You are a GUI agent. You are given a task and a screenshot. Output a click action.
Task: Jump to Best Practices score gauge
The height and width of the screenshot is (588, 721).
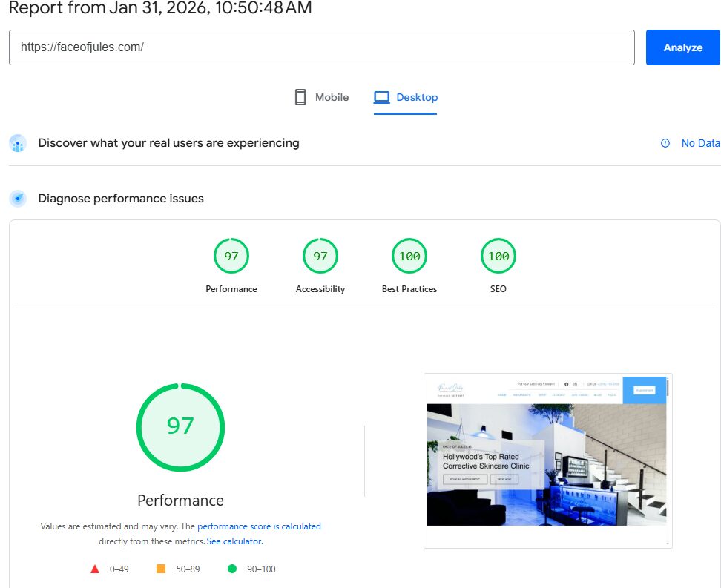[x=409, y=257]
